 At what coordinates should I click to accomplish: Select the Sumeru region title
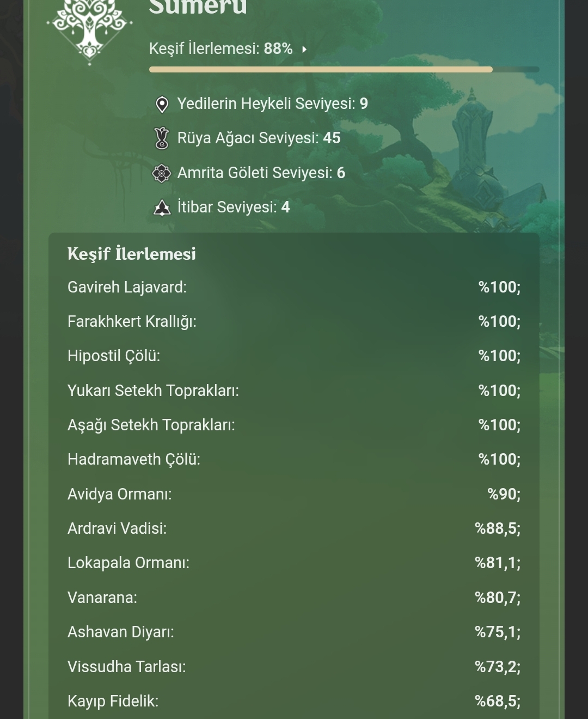tap(198, 8)
